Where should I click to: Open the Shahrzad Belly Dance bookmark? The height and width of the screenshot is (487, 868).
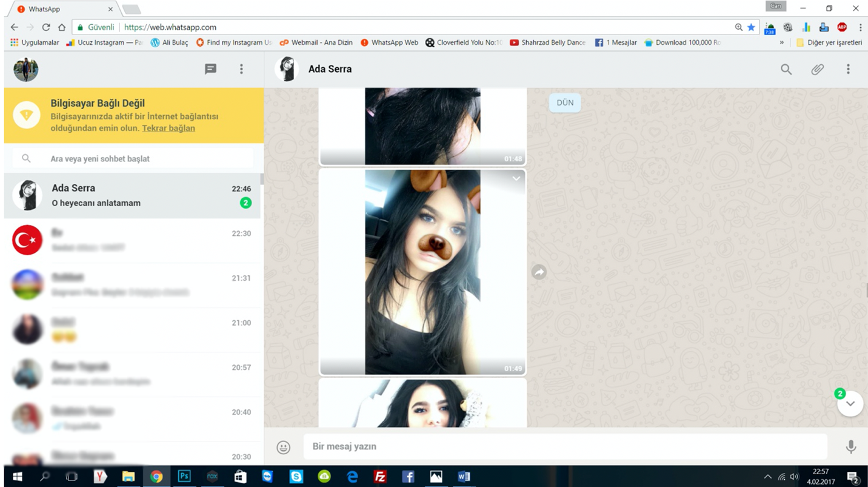(548, 42)
